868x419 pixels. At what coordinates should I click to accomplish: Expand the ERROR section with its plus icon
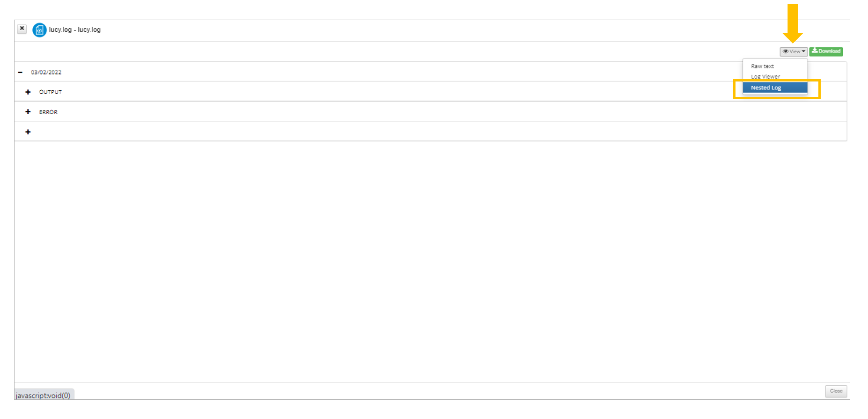[28, 112]
